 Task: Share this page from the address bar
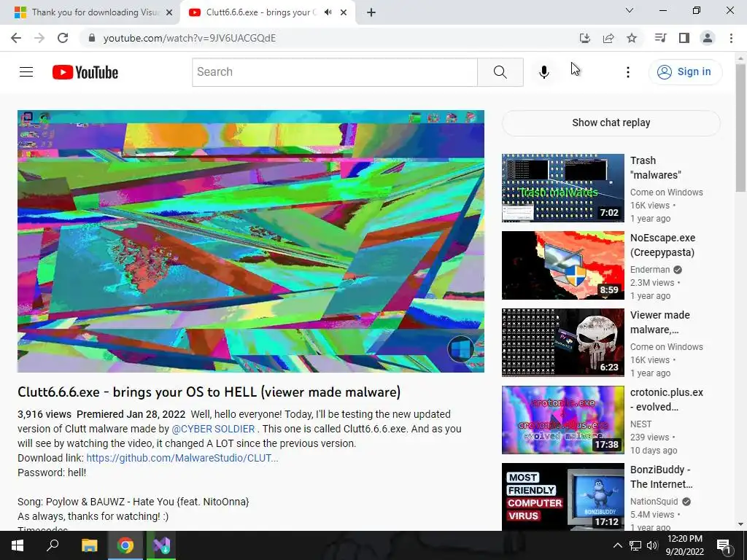pos(608,38)
